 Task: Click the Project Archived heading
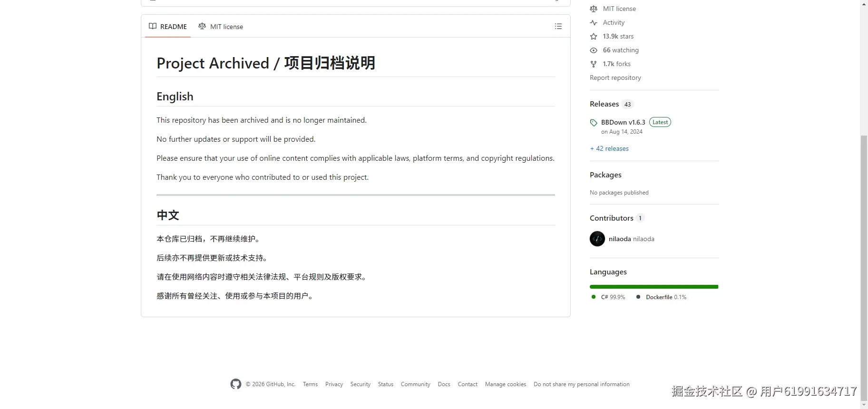[x=266, y=63]
